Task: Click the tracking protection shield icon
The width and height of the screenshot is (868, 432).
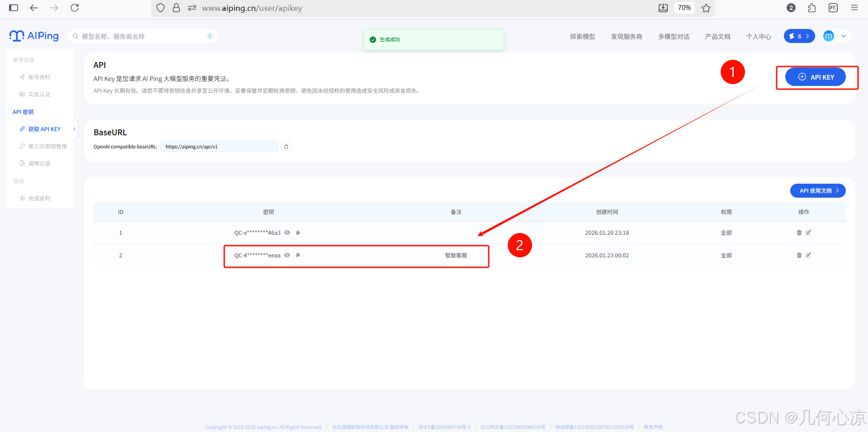Action: pos(160,8)
